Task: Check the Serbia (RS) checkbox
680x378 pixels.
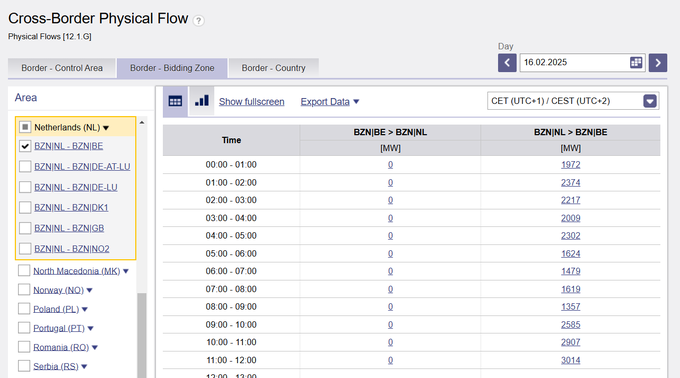Action: pyautogui.click(x=24, y=366)
